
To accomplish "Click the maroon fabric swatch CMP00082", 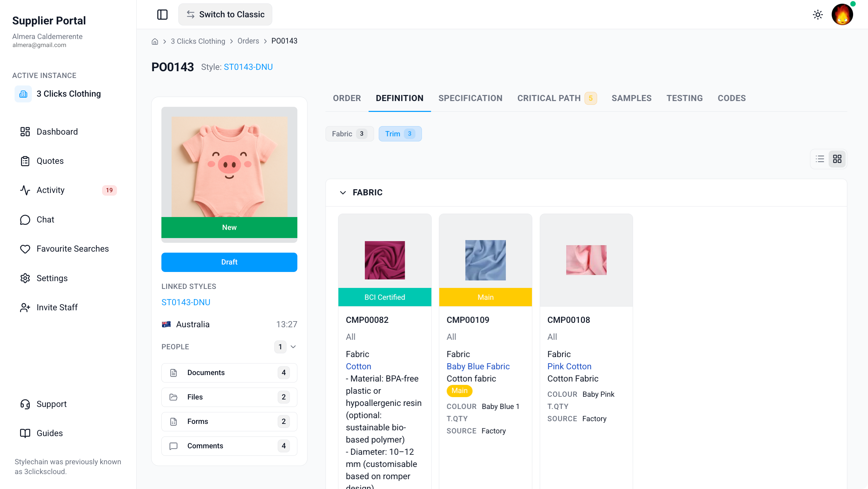I will pyautogui.click(x=385, y=260).
